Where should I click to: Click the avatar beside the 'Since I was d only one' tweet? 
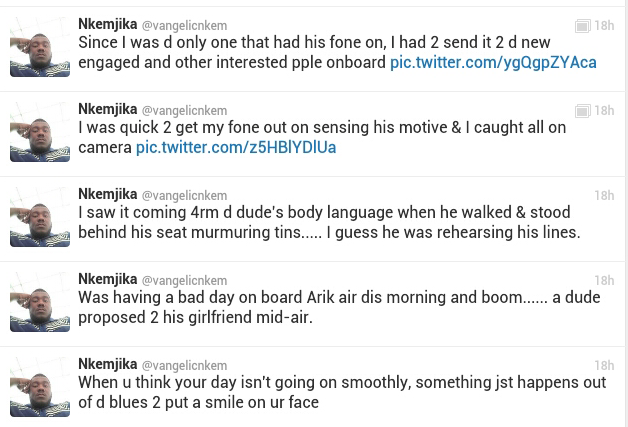(x=39, y=46)
